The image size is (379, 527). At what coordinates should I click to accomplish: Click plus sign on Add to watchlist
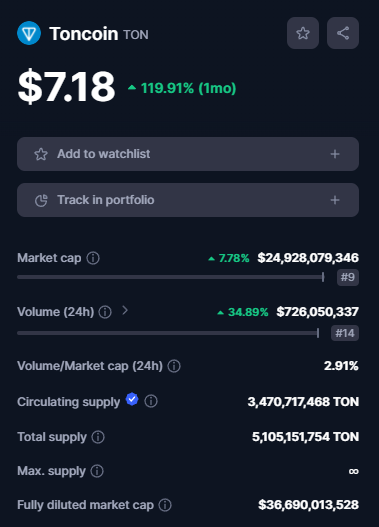coord(335,154)
